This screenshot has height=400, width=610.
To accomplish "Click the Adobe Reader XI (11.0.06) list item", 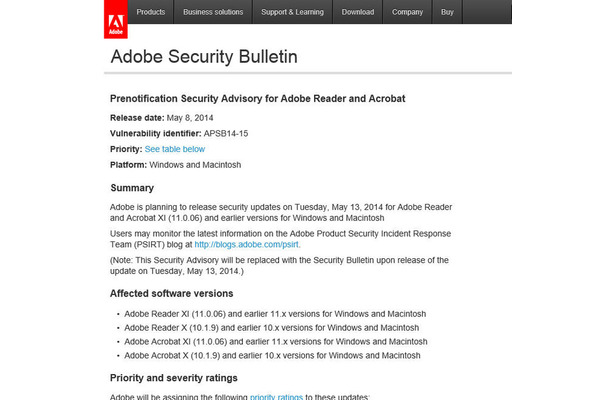I will [x=275, y=314].
